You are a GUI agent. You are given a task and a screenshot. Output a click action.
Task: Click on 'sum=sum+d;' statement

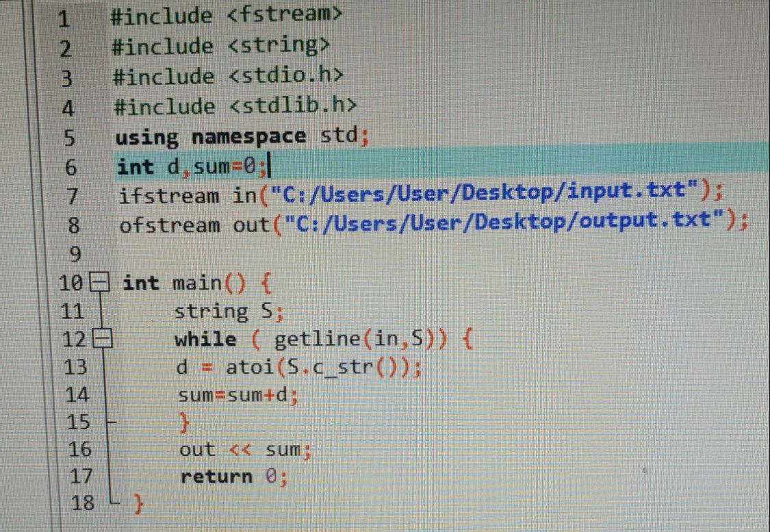click(x=238, y=395)
